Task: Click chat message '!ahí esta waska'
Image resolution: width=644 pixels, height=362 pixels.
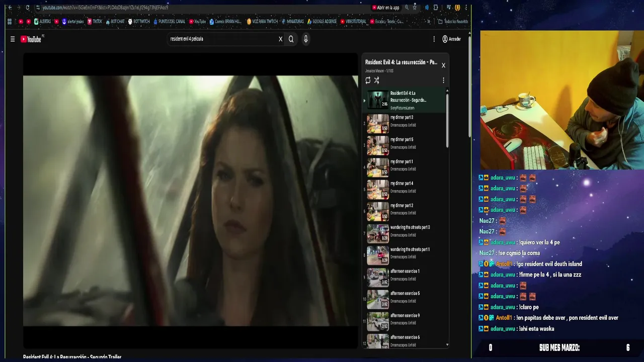Action: [x=536, y=329]
